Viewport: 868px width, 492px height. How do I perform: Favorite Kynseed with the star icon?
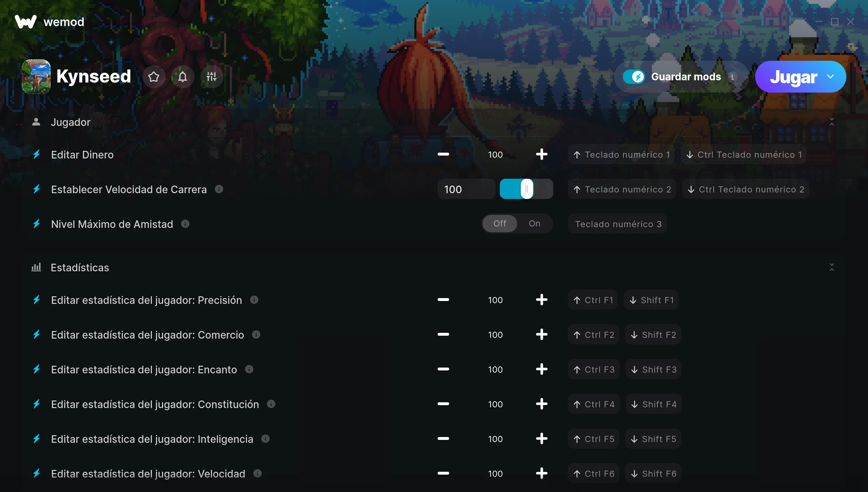[154, 77]
